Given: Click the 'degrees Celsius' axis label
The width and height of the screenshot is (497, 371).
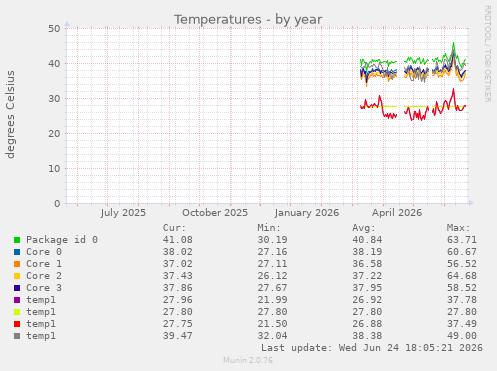Looking at the screenshot, I should [x=10, y=114].
